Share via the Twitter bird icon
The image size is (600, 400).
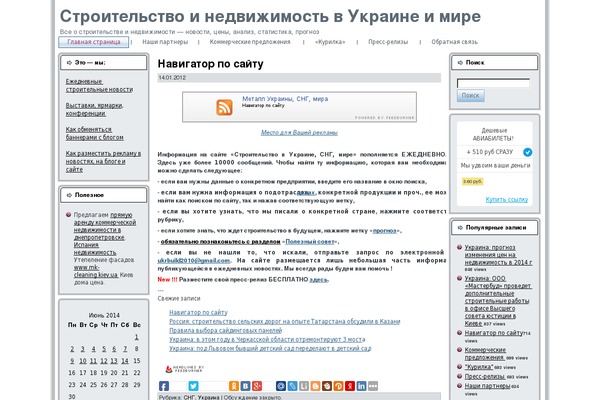pyautogui.click(x=194, y=386)
